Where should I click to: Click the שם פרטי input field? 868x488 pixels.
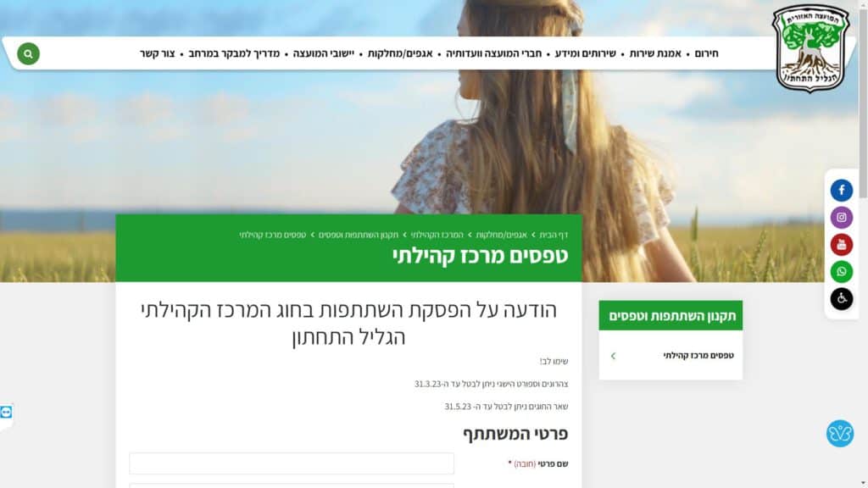(x=292, y=463)
